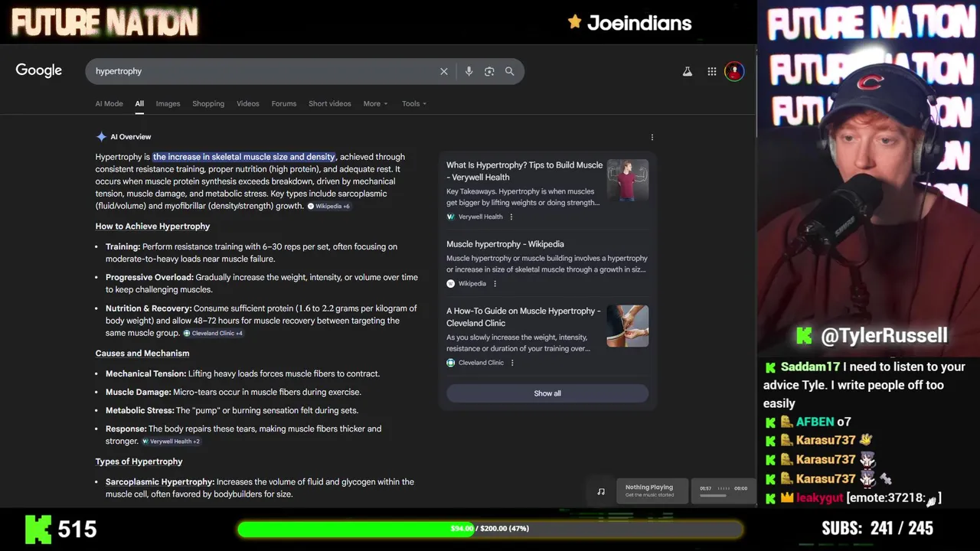Open AI Overview three-dot options menu
This screenshot has width=980, height=551.
(652, 137)
